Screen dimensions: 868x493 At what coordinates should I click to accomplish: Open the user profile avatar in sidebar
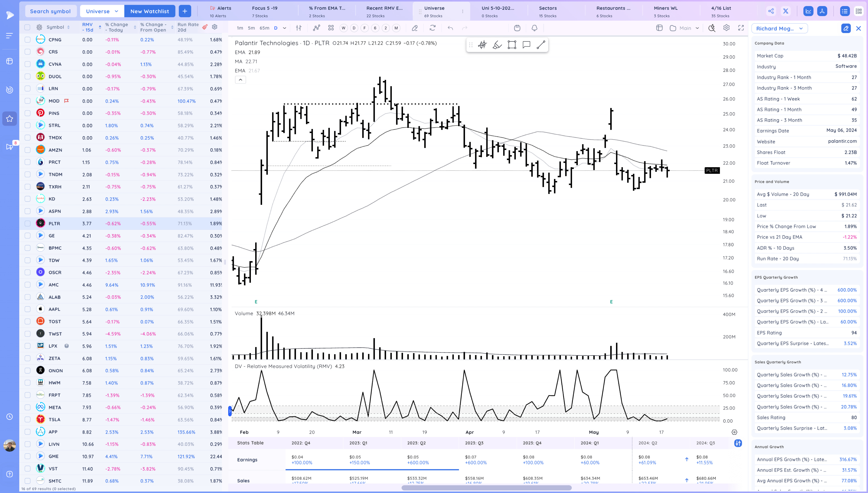(x=10, y=445)
